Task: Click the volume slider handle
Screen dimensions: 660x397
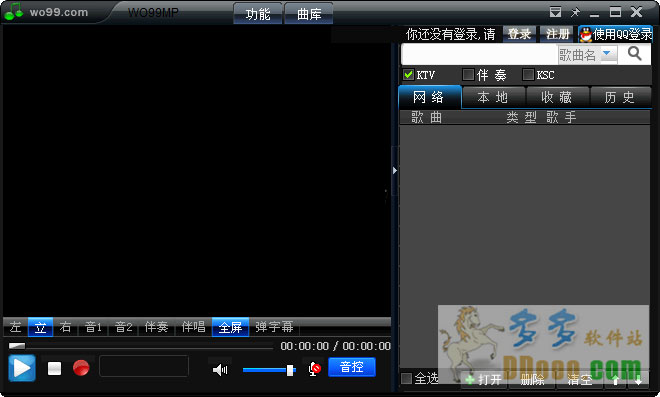Action: [290, 370]
